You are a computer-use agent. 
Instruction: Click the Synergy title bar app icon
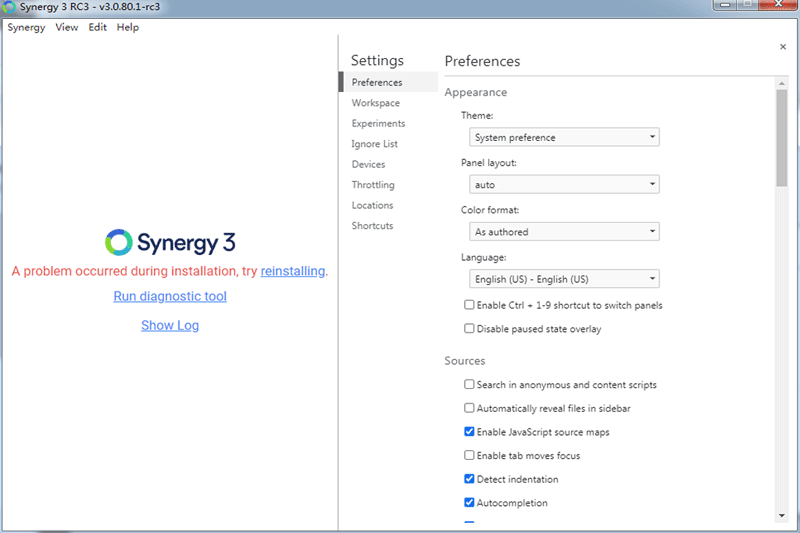[9, 7]
